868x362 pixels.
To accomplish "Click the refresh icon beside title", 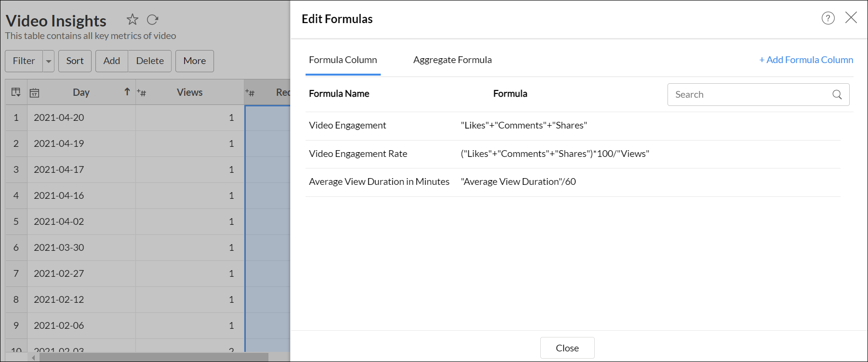I will pos(153,20).
